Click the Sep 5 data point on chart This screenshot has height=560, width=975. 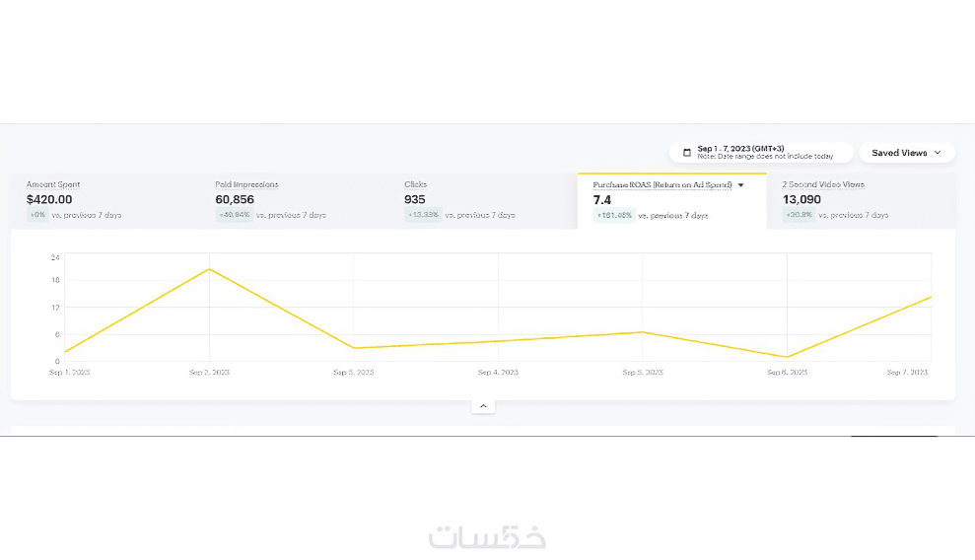pyautogui.click(x=643, y=332)
